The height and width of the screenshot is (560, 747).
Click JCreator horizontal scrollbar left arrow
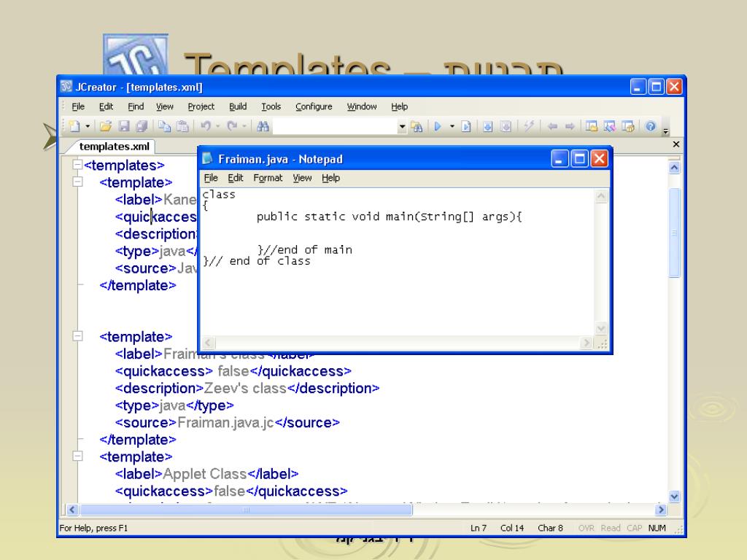[x=72, y=510]
